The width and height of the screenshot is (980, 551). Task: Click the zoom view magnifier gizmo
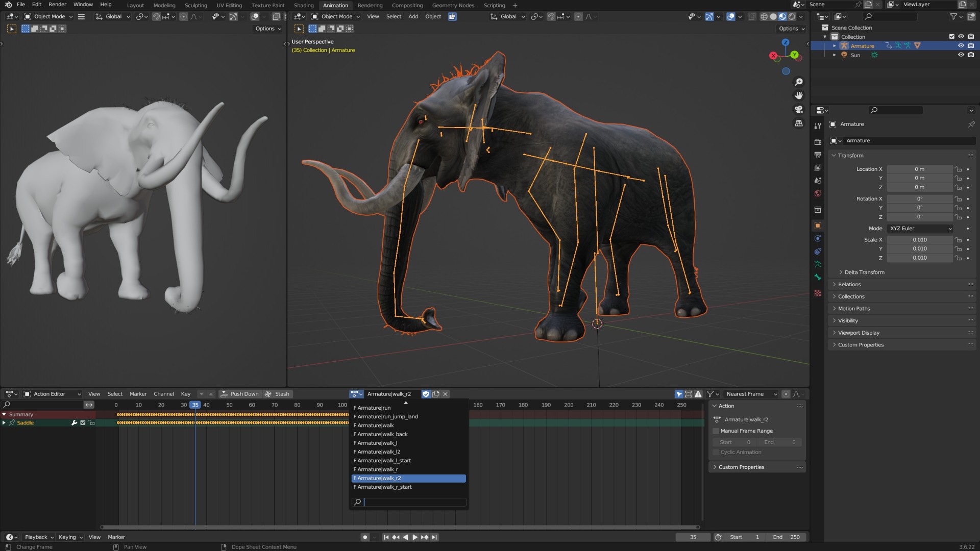799,82
